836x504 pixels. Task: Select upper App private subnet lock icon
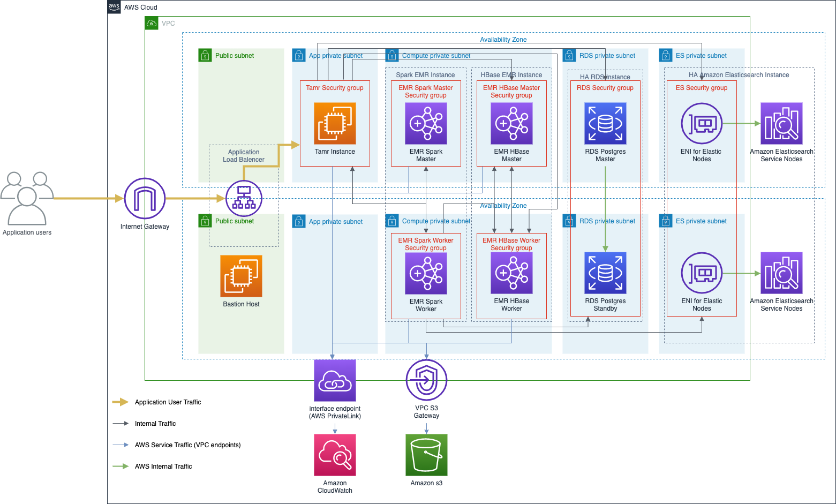299,55
